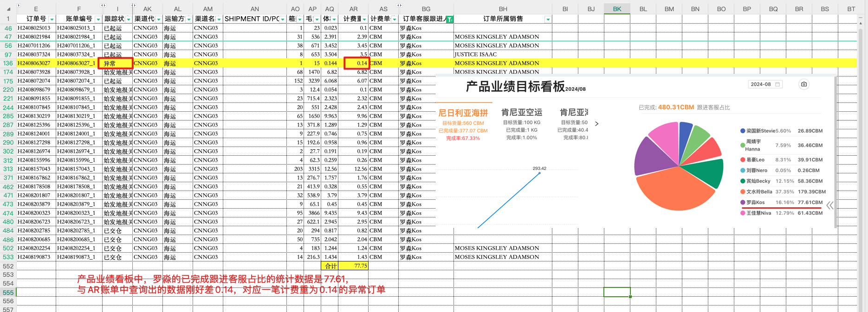The width and height of the screenshot is (868, 312).
Task: Expand the 跟踪状态 filter dropdown
Action: click(129, 19)
